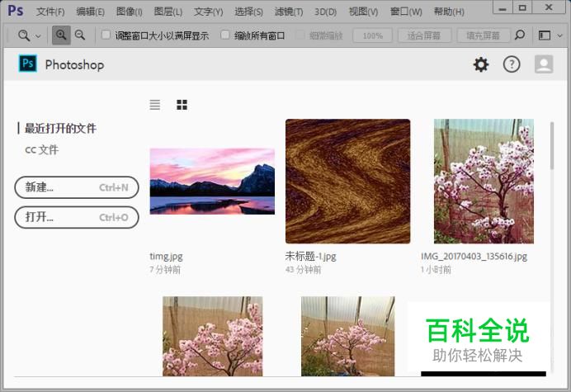Image resolution: width=571 pixels, height=392 pixels.
Task: Click the 7 分钟前 timestamp
Action: [x=165, y=270]
